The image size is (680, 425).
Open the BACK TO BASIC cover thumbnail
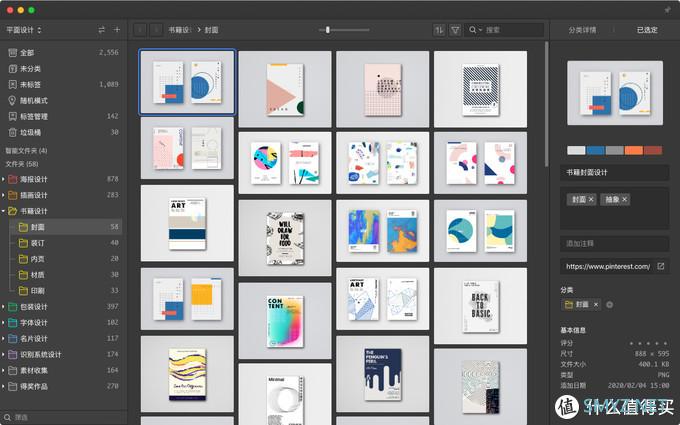click(x=481, y=306)
